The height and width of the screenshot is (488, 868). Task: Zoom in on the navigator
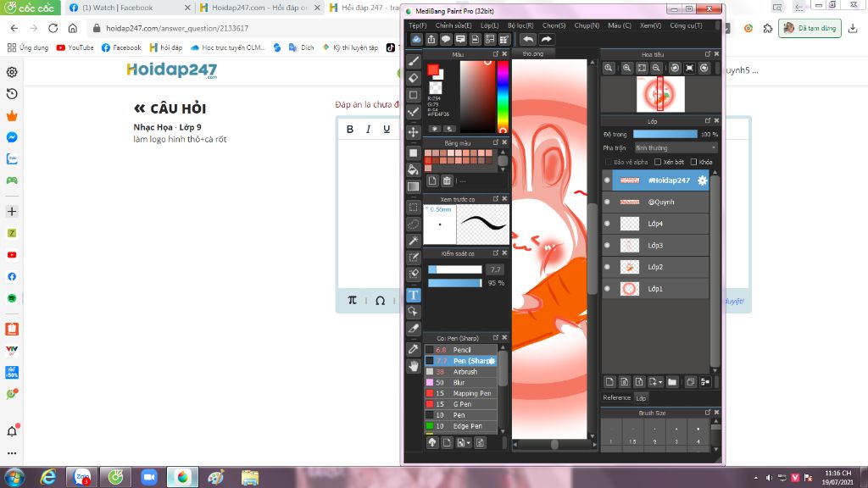coord(626,68)
